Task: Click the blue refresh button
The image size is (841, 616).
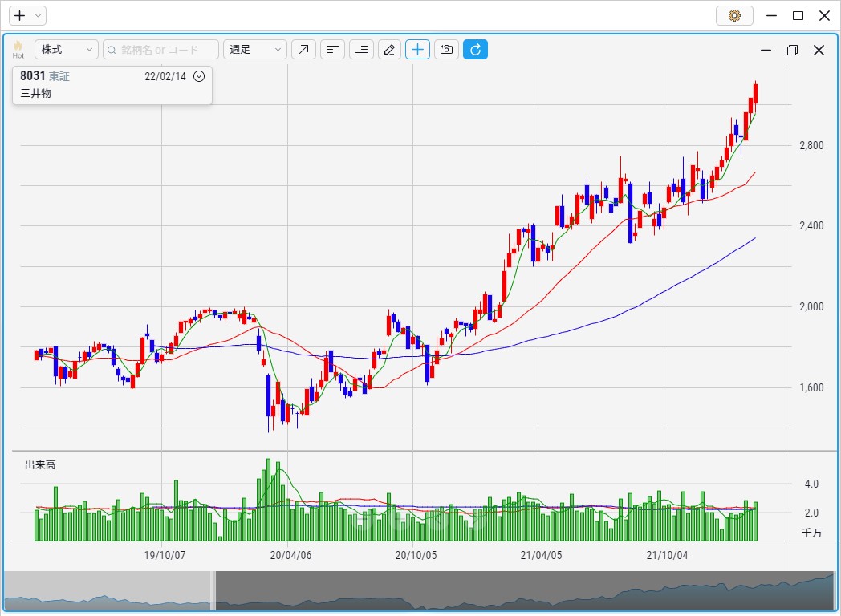Action: [x=475, y=50]
